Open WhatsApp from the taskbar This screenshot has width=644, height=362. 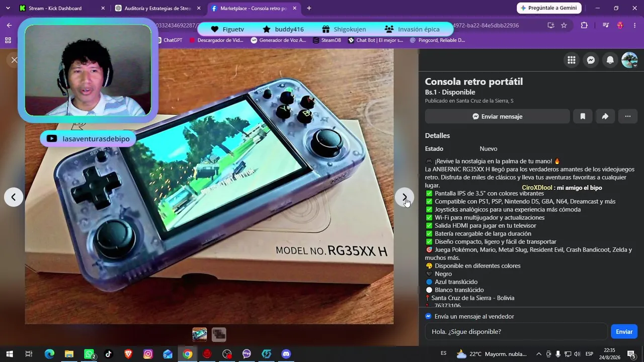[89, 354]
